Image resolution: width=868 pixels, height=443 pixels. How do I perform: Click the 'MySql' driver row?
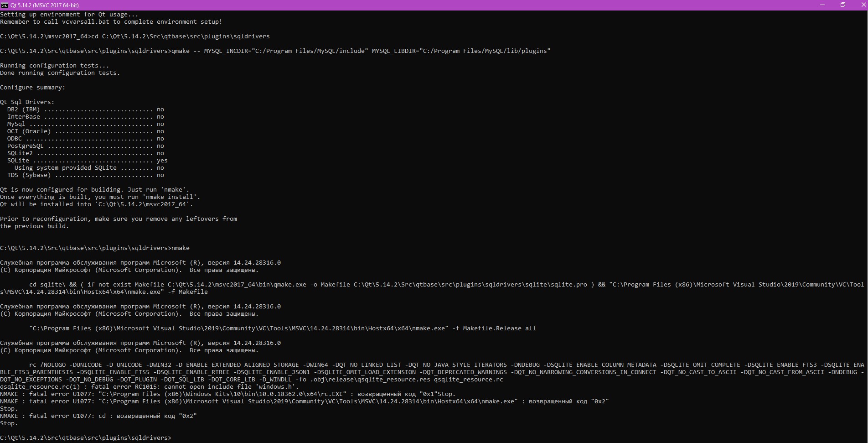click(x=86, y=124)
